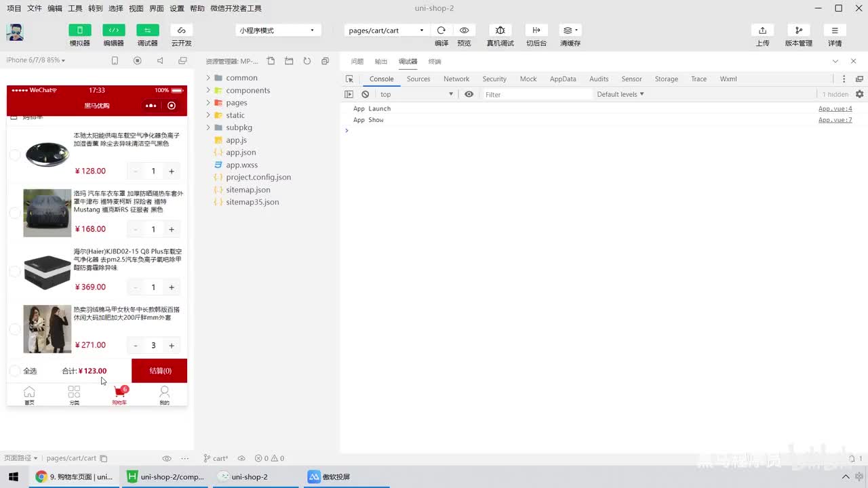The image size is (868, 488).
Task: Switch to the AppData tab
Action: [x=563, y=79]
